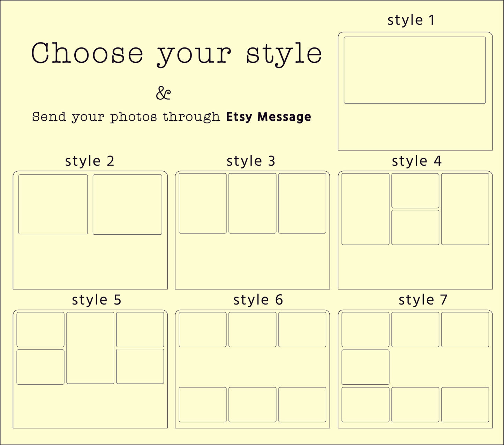The height and width of the screenshot is (445, 504).
Task: Select the "style 6" label
Action: [x=258, y=300]
